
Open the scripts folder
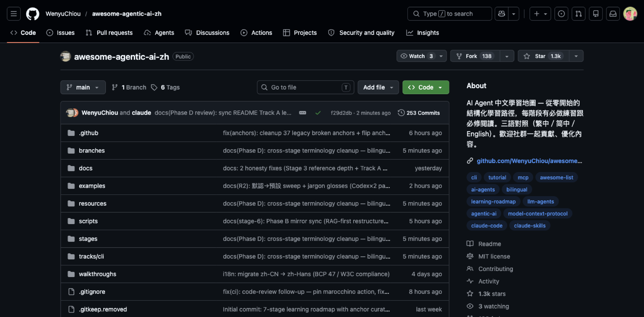[x=88, y=221]
